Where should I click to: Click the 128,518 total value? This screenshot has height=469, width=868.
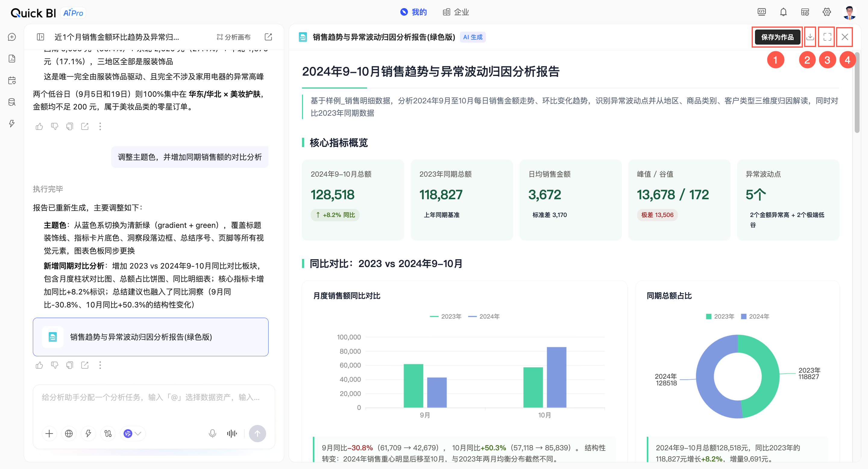click(332, 194)
